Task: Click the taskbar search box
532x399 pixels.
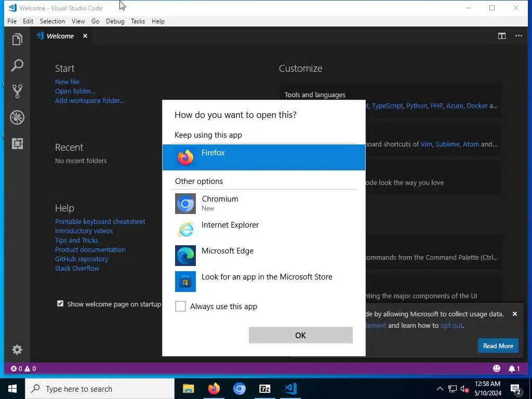Action: click(100, 389)
